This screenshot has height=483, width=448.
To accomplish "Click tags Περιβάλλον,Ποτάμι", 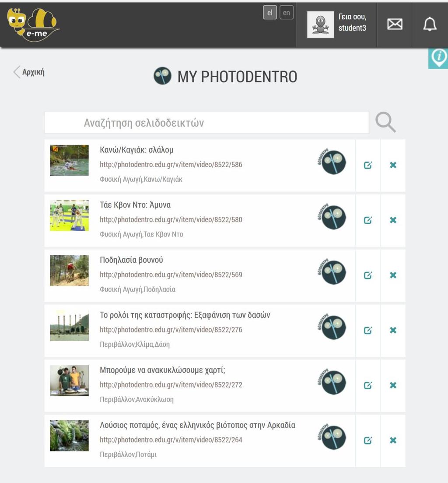I will pyautogui.click(x=128, y=455).
